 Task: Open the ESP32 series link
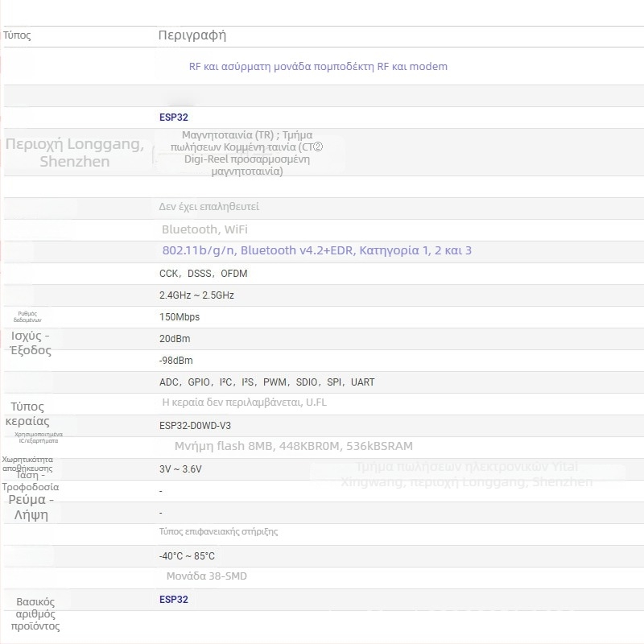(174, 118)
